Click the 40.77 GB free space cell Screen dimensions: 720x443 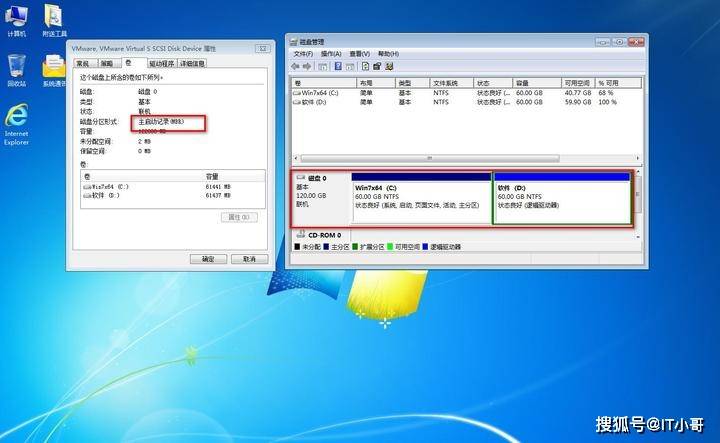pyautogui.click(x=578, y=93)
